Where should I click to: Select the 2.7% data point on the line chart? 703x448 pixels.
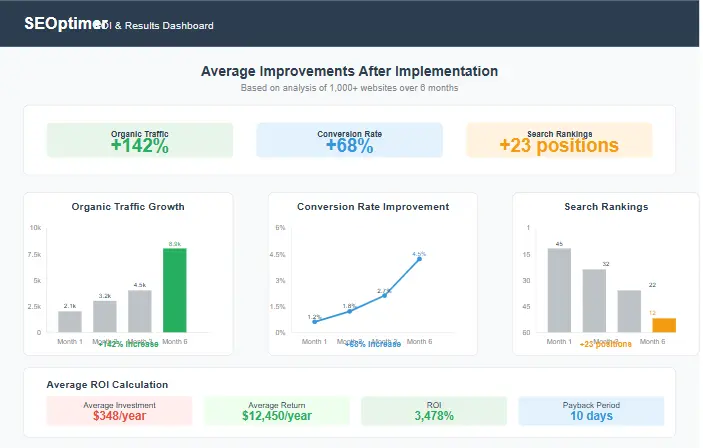pyautogui.click(x=384, y=296)
